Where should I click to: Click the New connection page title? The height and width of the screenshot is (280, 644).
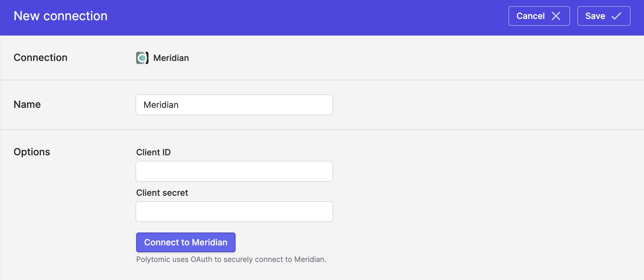(x=61, y=16)
